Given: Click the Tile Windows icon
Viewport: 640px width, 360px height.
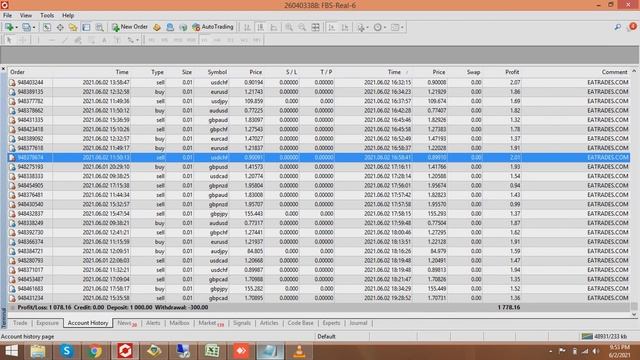Looking at the screenshot, I should (316, 27).
